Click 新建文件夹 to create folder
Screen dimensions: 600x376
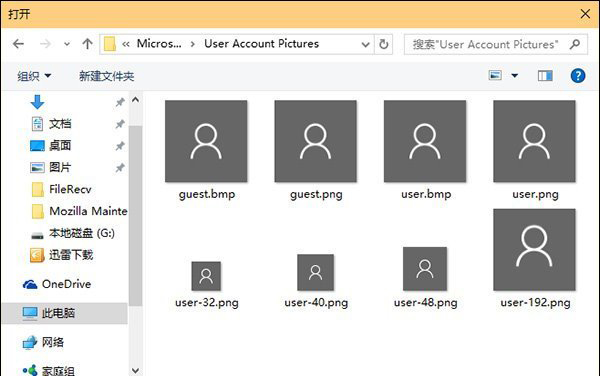pos(106,76)
